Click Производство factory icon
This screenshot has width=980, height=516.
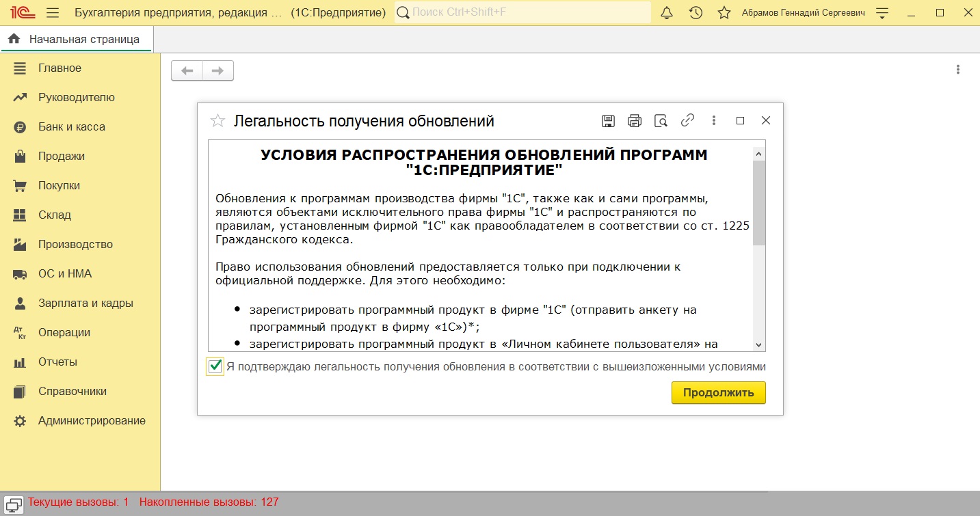point(20,244)
